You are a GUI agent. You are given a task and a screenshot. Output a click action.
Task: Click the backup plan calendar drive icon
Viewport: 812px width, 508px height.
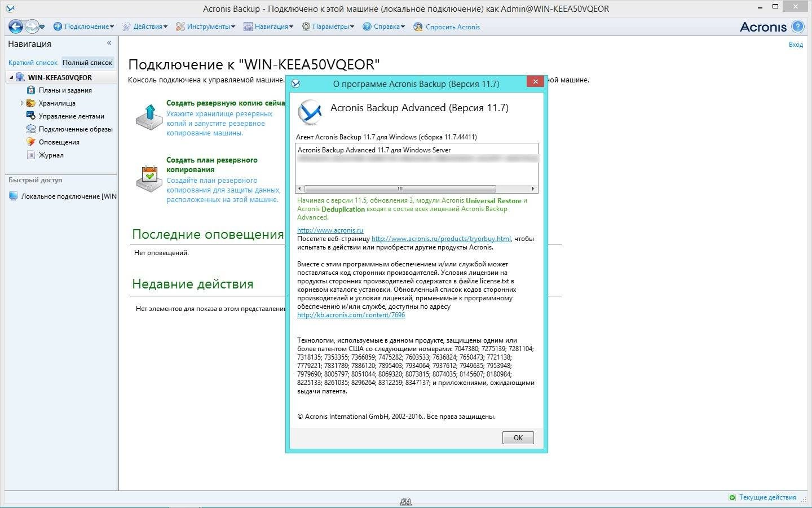coord(149,178)
